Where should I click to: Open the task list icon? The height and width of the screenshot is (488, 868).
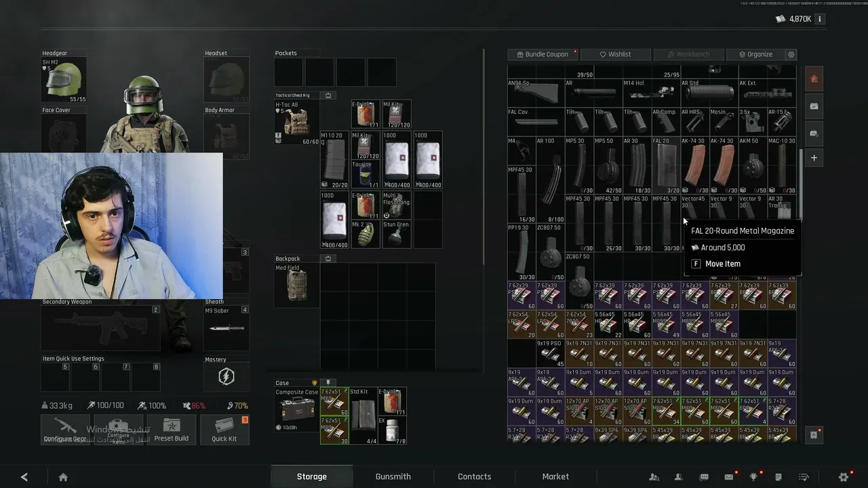(x=804, y=477)
